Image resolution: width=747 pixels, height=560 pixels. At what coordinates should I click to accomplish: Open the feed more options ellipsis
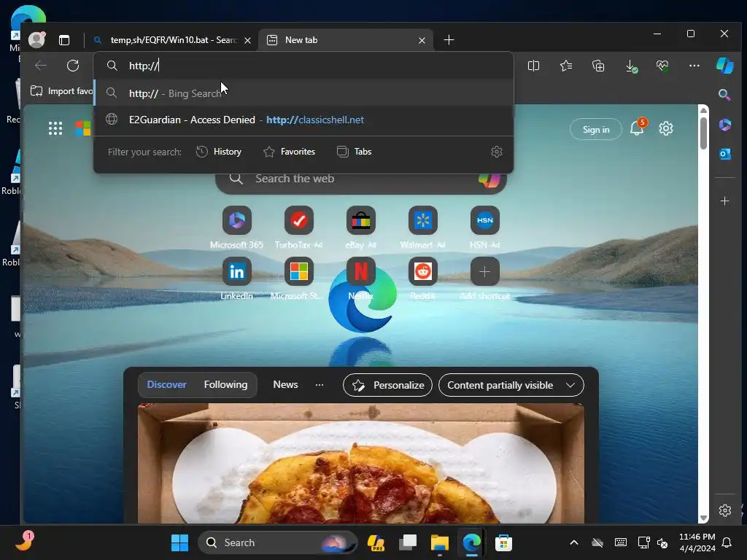[x=320, y=385]
